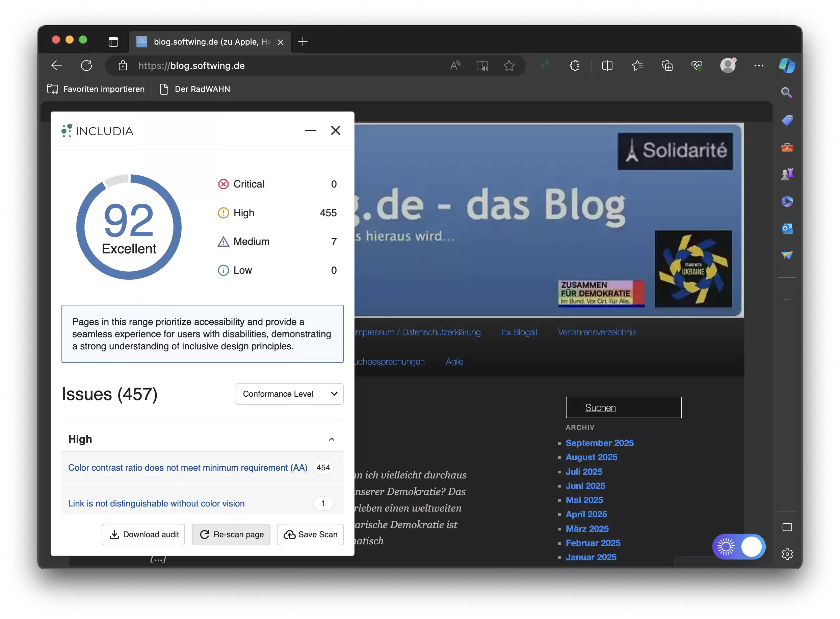Viewport: 840px width, 619px height.
Task: Click the Suchen search field
Action: (x=624, y=407)
